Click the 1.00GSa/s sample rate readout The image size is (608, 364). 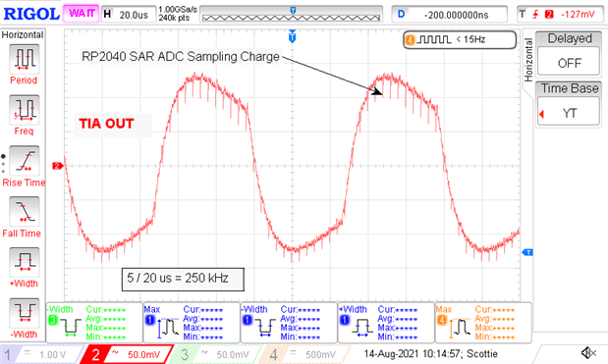click(x=178, y=9)
